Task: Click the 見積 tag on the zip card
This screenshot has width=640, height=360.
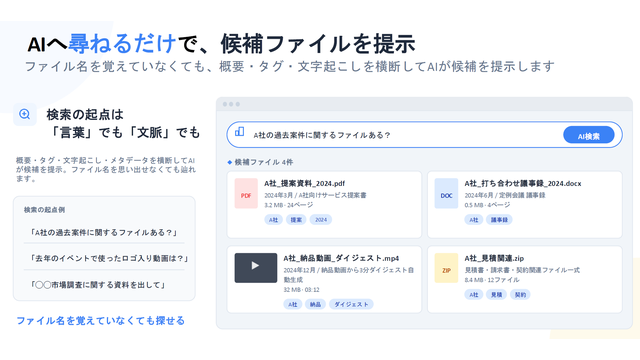Action: tap(496, 294)
